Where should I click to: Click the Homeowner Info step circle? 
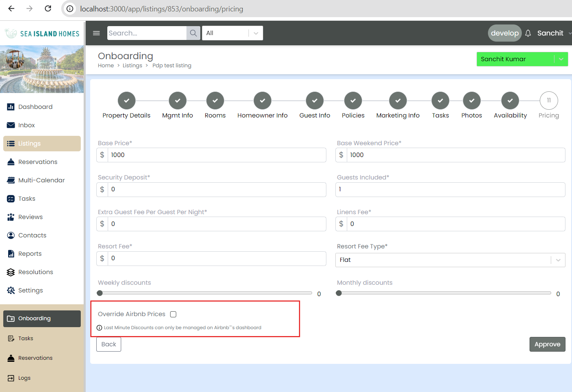[x=262, y=100]
